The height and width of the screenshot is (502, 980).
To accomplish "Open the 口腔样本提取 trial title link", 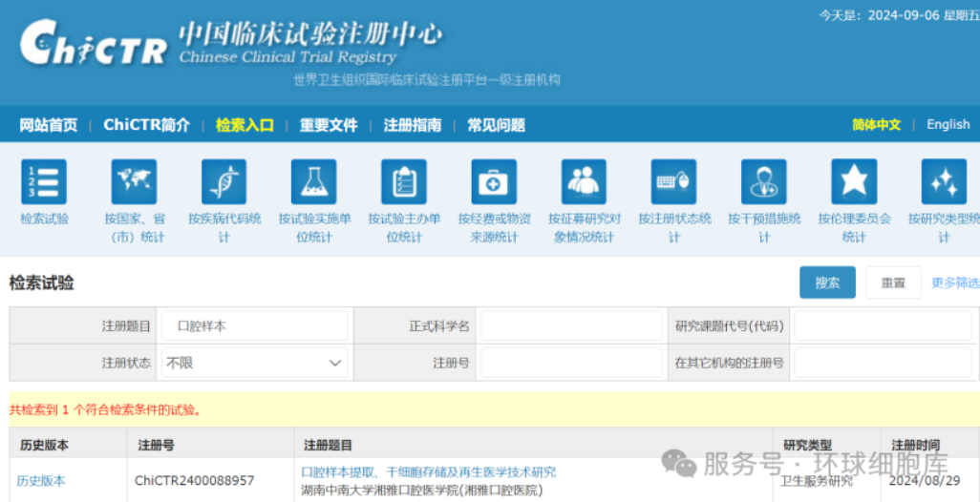I will tap(428, 471).
